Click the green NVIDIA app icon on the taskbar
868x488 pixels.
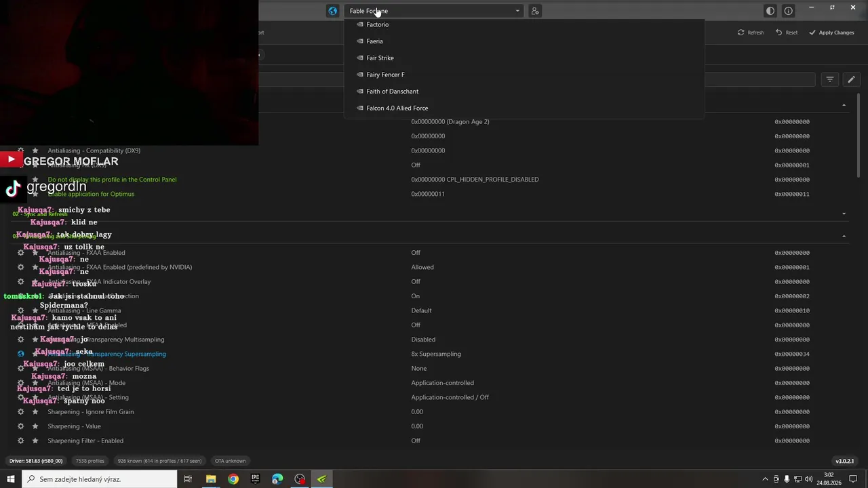tap(321, 479)
